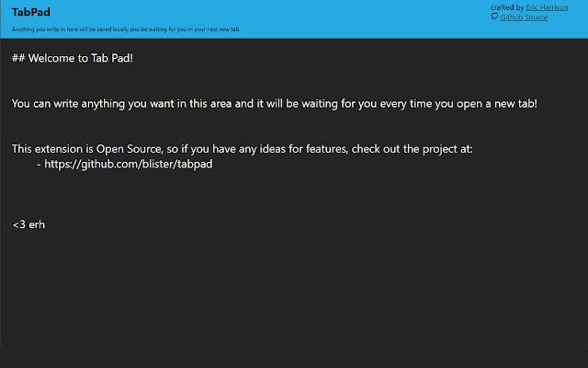Click the GitHub octocat icon
Image resolution: width=588 pixels, height=368 pixels.
494,17
